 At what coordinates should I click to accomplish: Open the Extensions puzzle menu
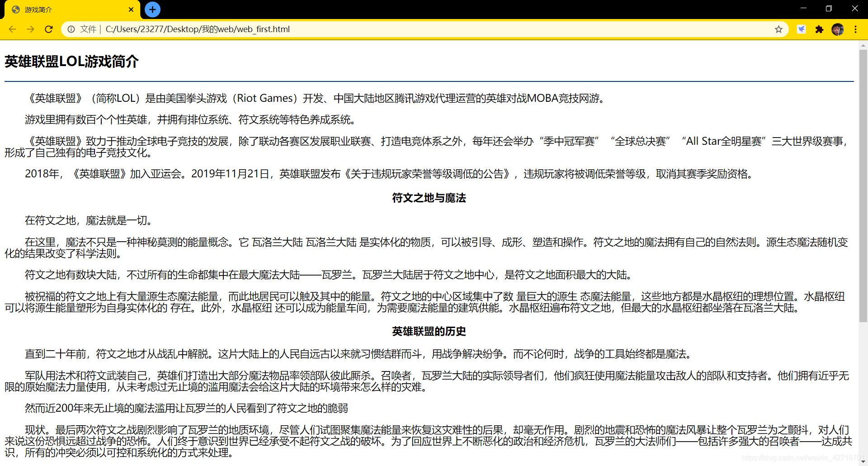[819, 29]
